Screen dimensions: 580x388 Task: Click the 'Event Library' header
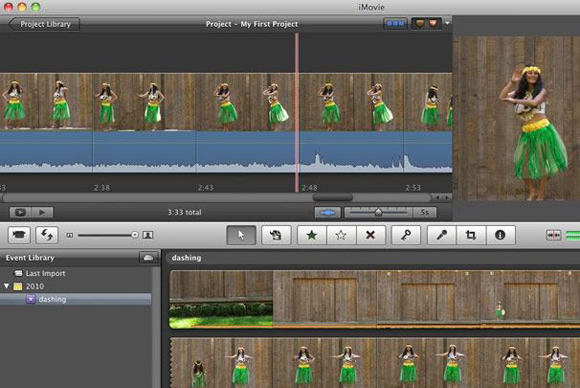click(x=30, y=258)
